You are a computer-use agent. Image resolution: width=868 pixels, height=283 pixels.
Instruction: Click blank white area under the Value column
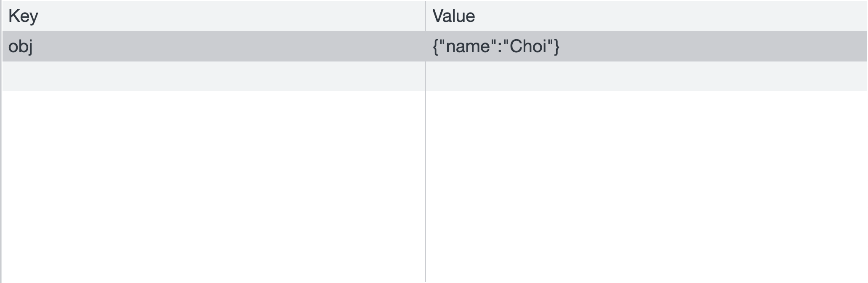(x=647, y=187)
